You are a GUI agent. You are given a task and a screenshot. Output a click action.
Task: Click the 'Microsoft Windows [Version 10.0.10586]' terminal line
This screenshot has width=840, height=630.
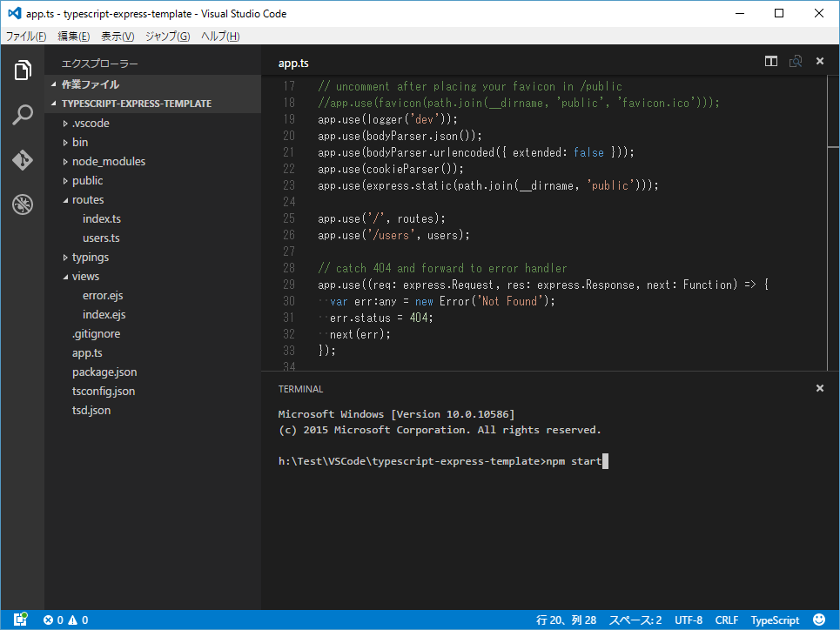396,414
